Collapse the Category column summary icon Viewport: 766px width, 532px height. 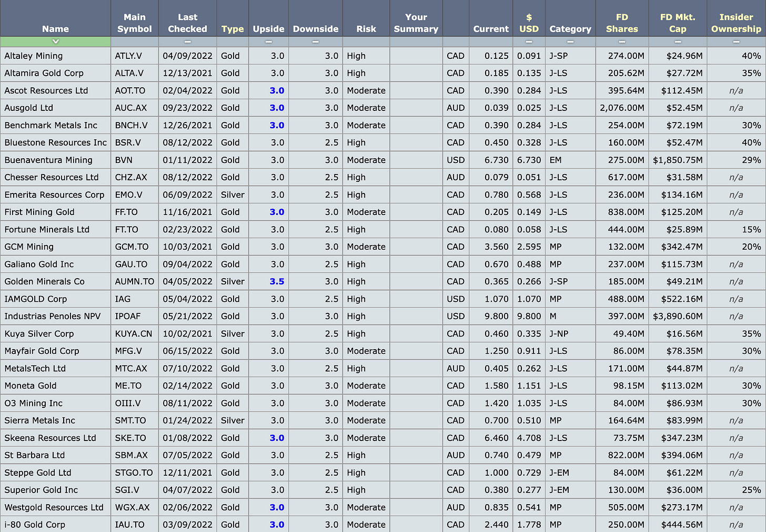[x=570, y=42]
